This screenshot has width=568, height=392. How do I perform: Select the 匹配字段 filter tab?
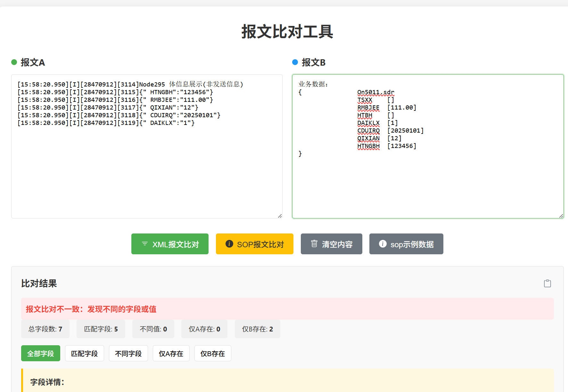point(85,353)
